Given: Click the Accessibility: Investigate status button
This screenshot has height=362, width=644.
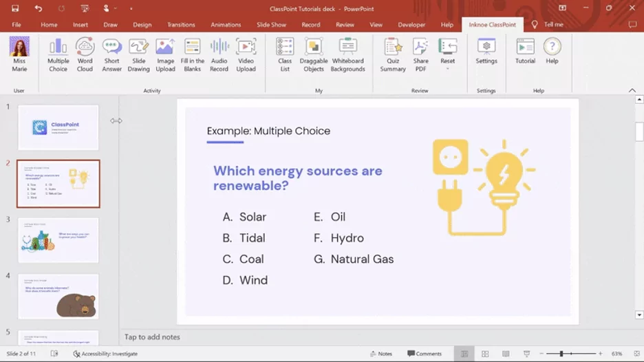Looking at the screenshot, I should coord(105,354).
